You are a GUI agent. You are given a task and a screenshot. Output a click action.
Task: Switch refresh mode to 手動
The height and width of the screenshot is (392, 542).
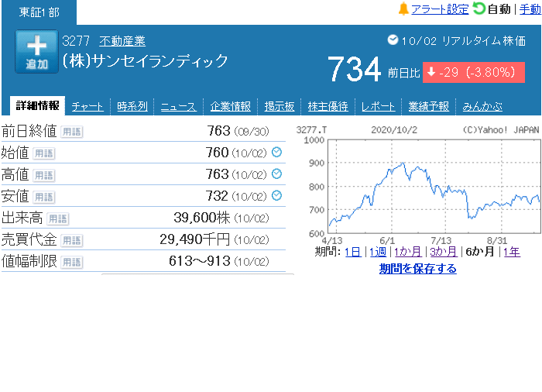(x=530, y=9)
